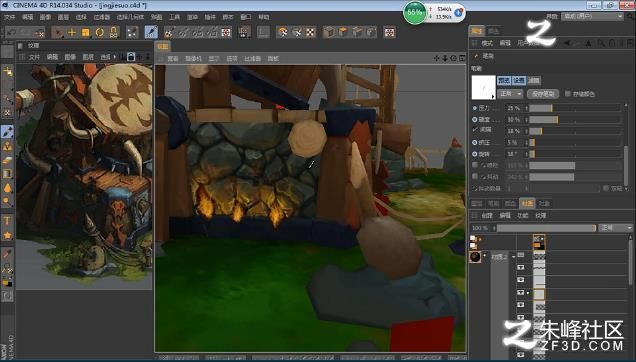
Task: Open the layout dropdown at top right
Action: (593, 17)
